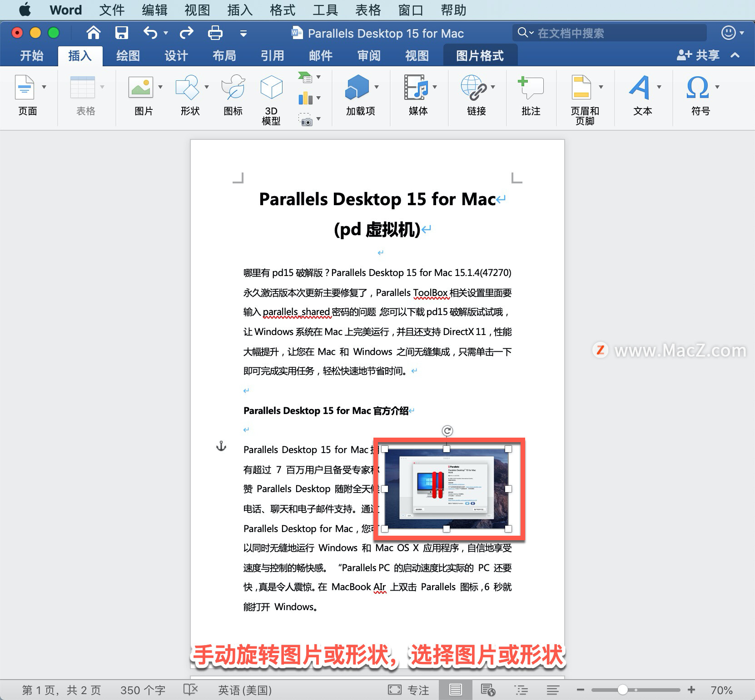Switch to the 引用 (References) tab
The width and height of the screenshot is (755, 700).
click(273, 56)
